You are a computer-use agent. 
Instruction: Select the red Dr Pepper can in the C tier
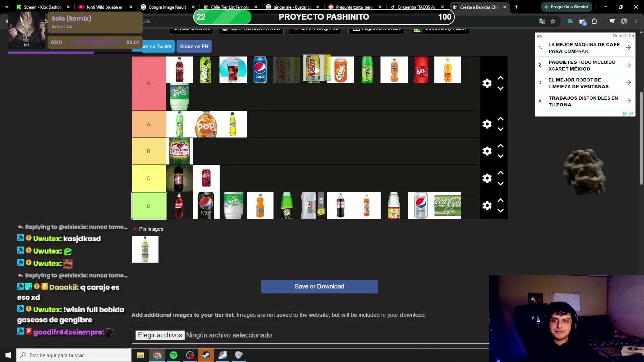[206, 178]
